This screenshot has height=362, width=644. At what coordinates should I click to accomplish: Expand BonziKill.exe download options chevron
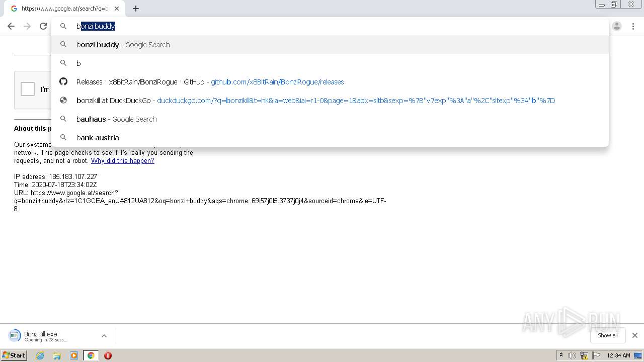point(104,336)
